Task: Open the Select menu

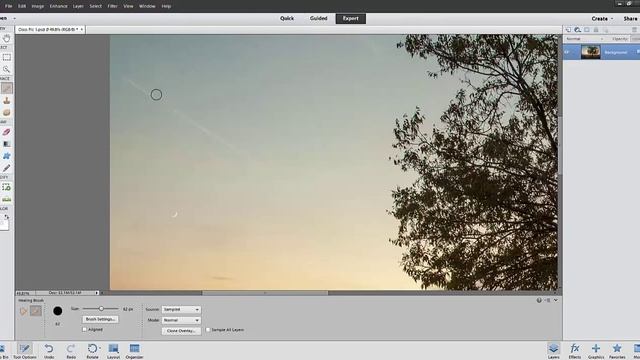Action: [x=96, y=6]
